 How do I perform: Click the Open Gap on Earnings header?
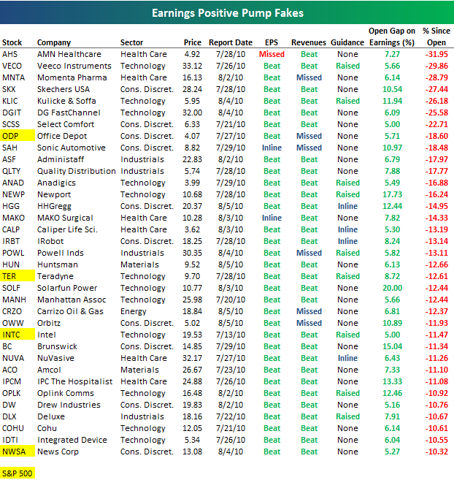point(392,37)
